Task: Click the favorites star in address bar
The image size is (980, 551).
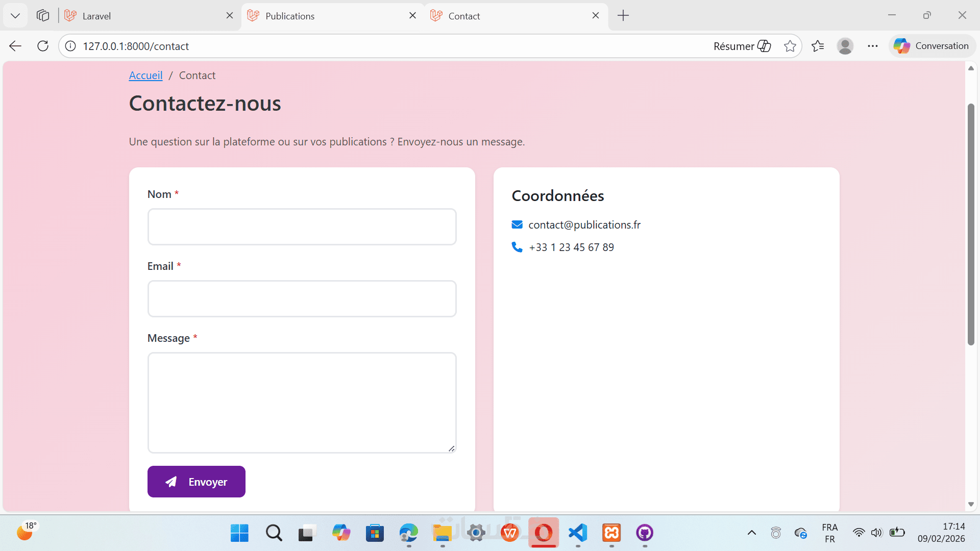Action: tap(790, 46)
